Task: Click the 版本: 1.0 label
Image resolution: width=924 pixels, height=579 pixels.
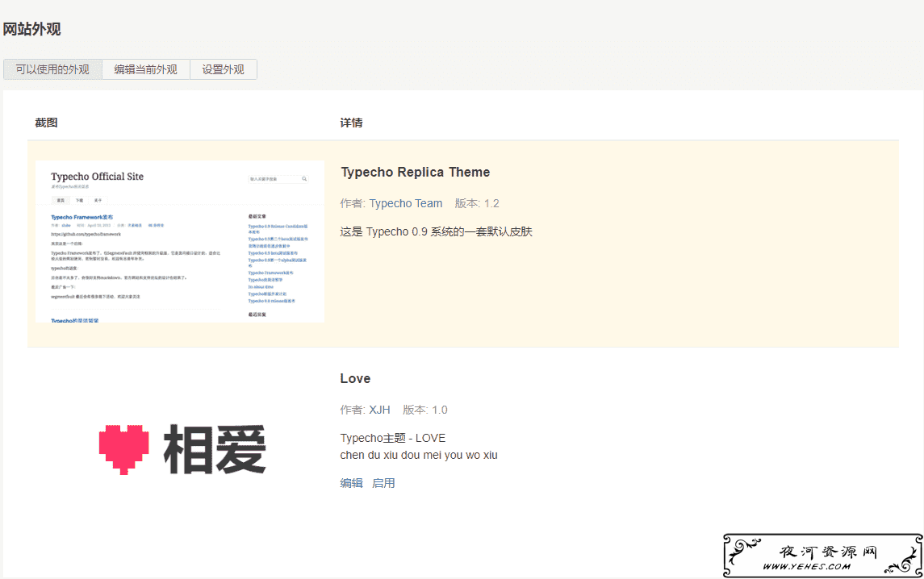Action: (424, 410)
